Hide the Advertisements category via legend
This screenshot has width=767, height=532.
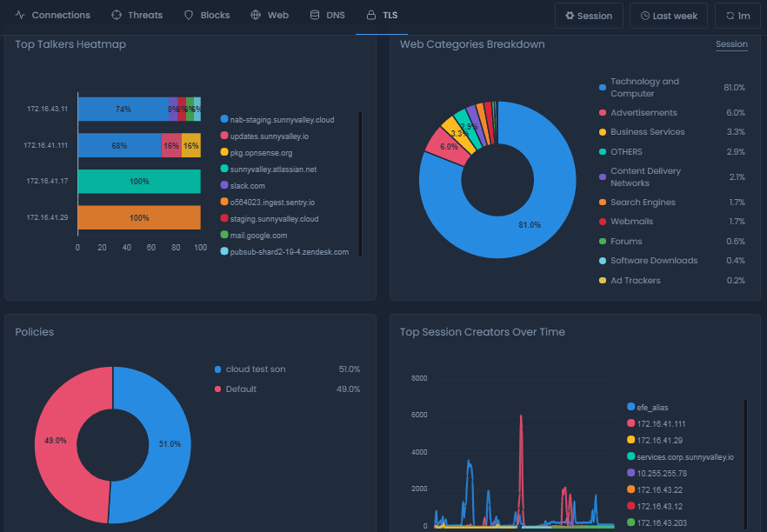tap(642, 112)
